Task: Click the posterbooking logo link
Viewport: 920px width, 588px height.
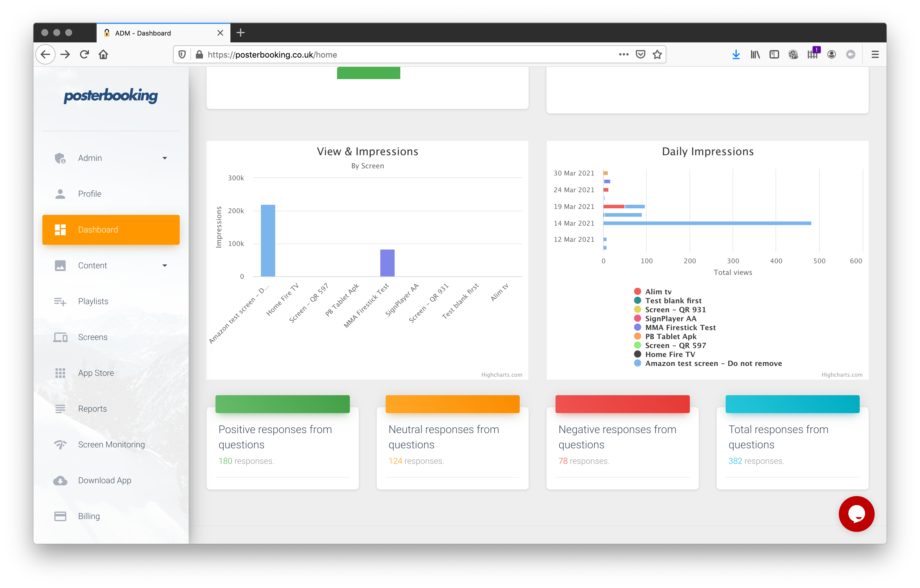Action: click(x=111, y=96)
